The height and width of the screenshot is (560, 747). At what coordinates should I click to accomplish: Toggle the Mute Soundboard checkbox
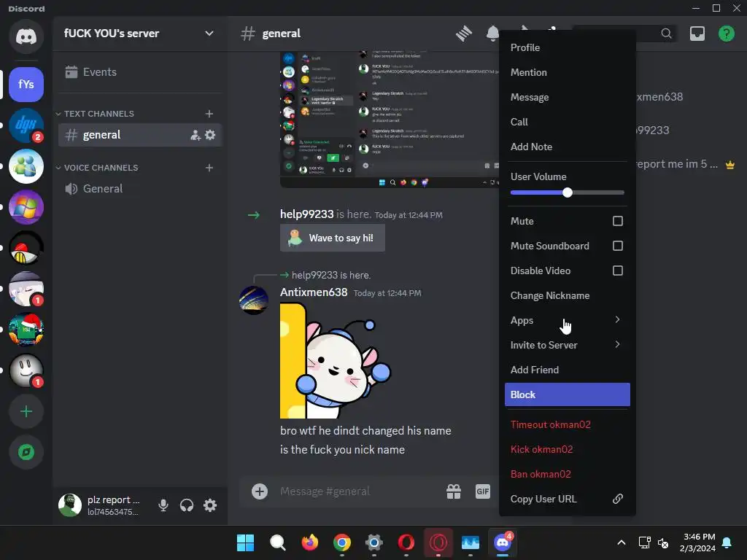617,246
